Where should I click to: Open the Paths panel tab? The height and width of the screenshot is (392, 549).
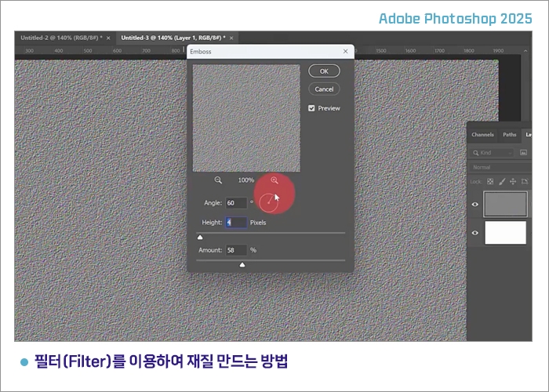coord(510,134)
